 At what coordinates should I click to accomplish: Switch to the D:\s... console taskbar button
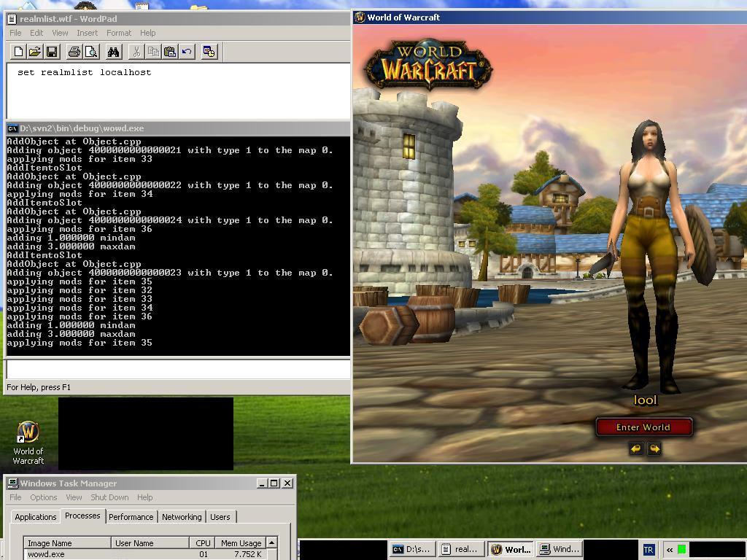413,550
